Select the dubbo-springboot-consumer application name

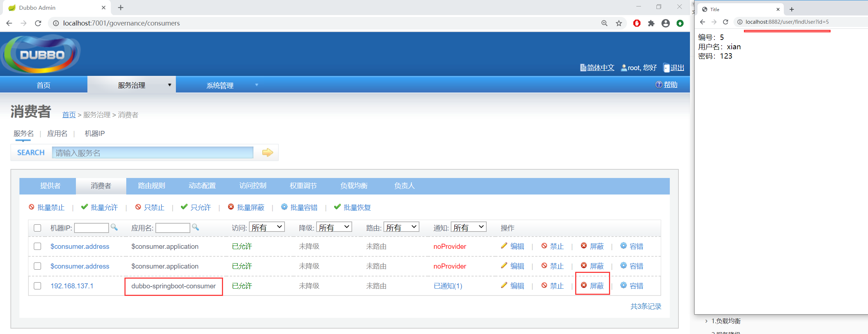click(x=173, y=286)
